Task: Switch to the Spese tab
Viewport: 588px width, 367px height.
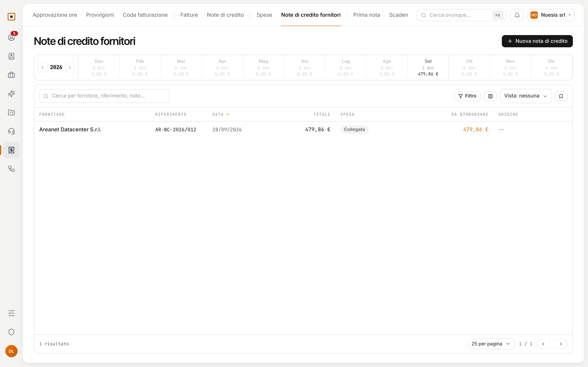Action: [x=264, y=15]
